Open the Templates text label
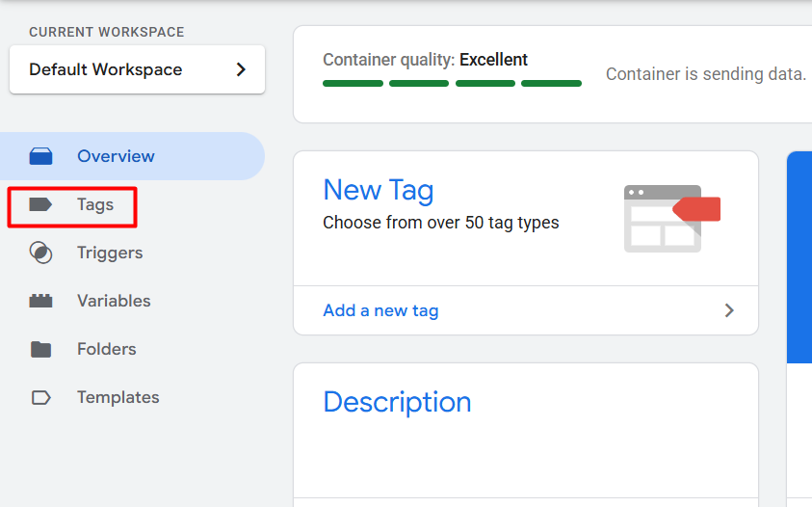Viewport: 812px width, 507px height. [118, 397]
